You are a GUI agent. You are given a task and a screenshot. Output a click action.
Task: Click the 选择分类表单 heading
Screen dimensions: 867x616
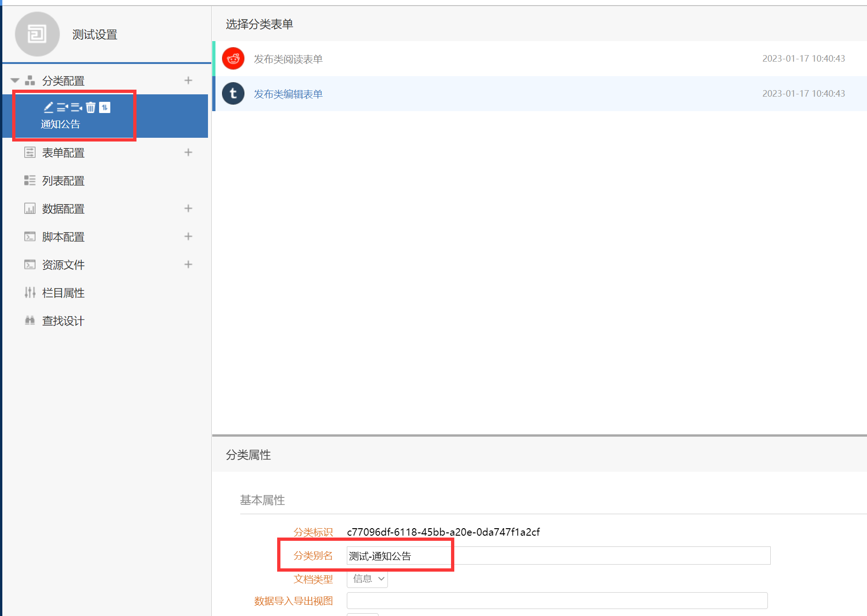point(259,24)
